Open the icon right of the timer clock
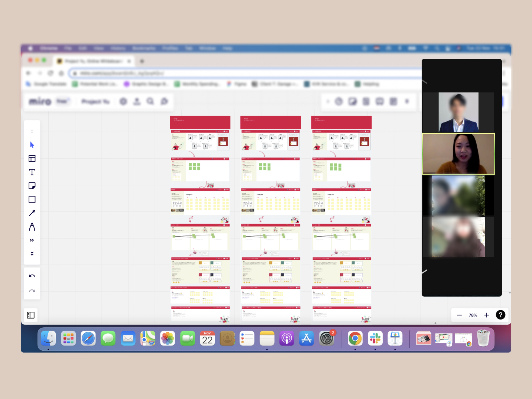This screenshot has width=532, height=399. pos(353,101)
